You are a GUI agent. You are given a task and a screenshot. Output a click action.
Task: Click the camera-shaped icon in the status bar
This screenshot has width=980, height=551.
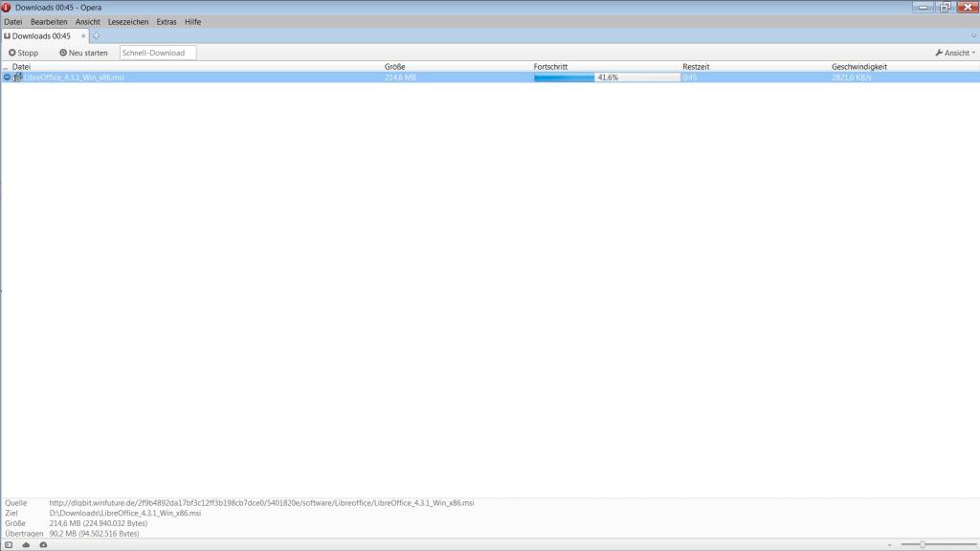tap(43, 544)
